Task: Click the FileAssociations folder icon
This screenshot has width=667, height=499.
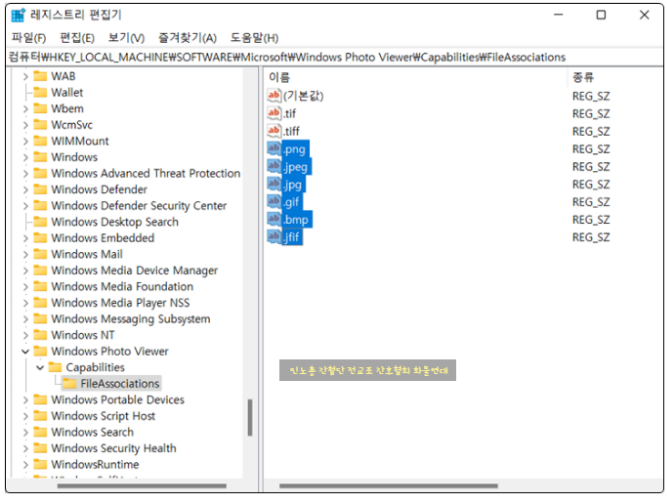Action: (x=70, y=383)
